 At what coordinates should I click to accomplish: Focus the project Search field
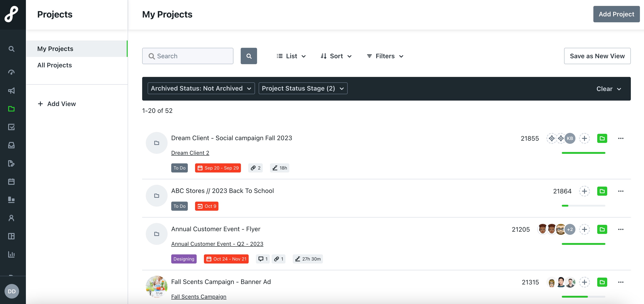point(188,56)
